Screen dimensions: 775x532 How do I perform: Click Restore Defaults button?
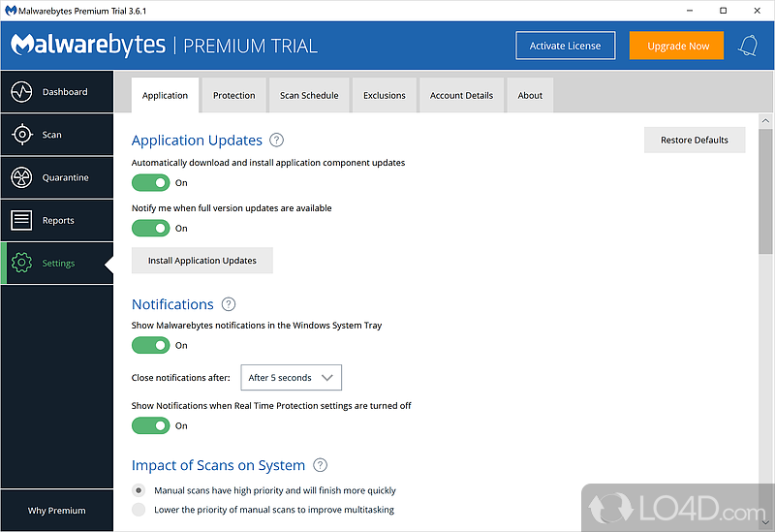click(695, 140)
